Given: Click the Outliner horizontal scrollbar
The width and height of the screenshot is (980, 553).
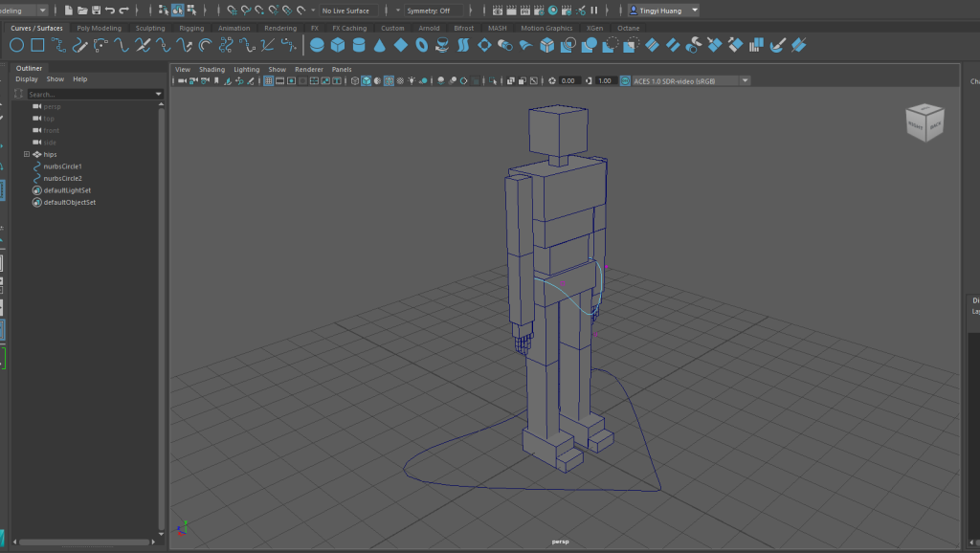Looking at the screenshot, I should (x=84, y=542).
